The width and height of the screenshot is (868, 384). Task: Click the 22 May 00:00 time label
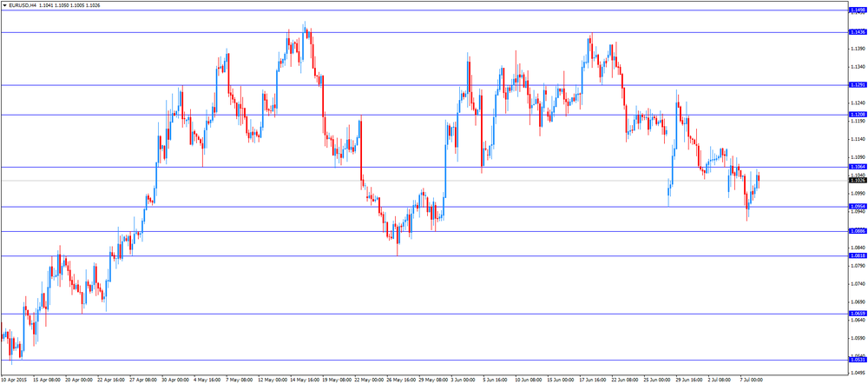367,381
